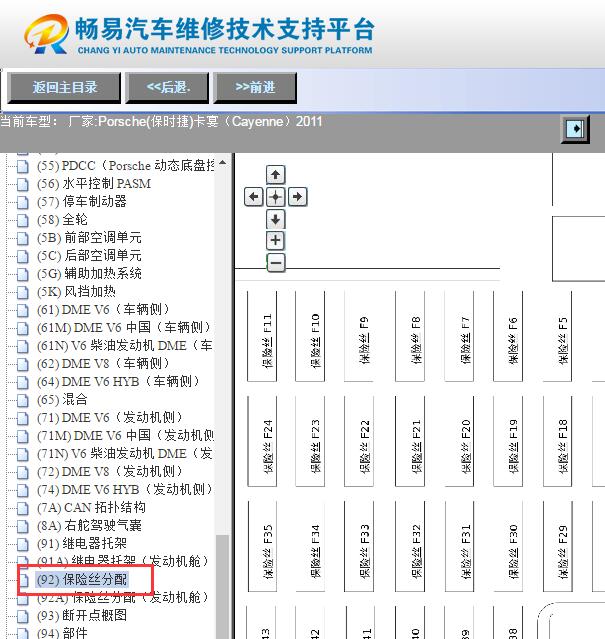Click fuse 保险丝 F6 in diagram
Image resolution: width=605 pixels, height=639 pixels.
tap(508, 337)
